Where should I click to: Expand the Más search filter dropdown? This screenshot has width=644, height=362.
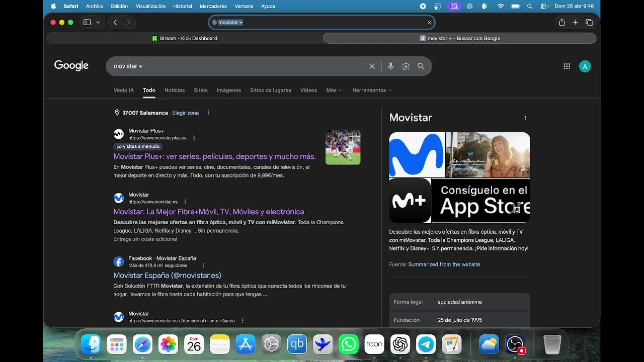(x=334, y=90)
